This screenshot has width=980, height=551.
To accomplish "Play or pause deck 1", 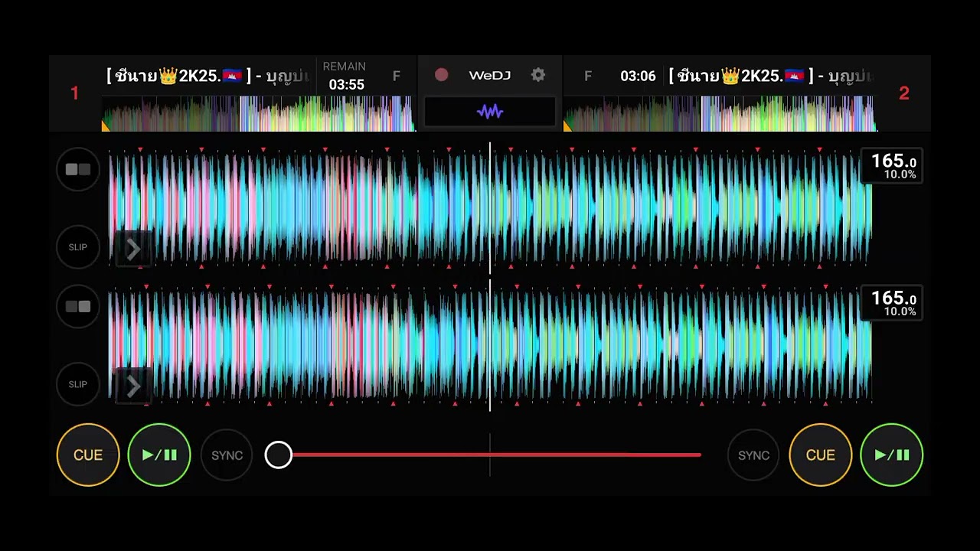I will tap(159, 455).
